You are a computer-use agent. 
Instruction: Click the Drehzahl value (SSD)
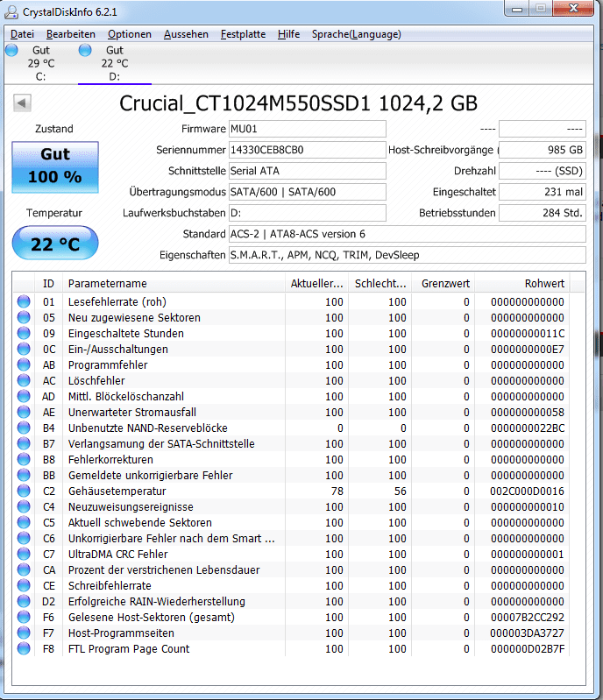tap(543, 171)
